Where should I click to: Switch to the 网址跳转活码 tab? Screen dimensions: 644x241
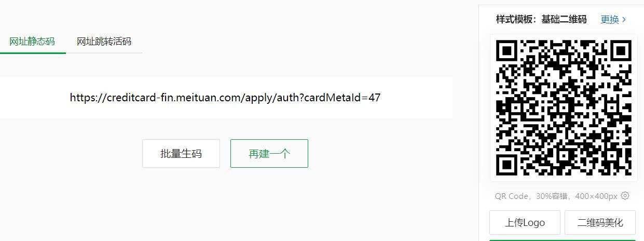[x=104, y=42]
